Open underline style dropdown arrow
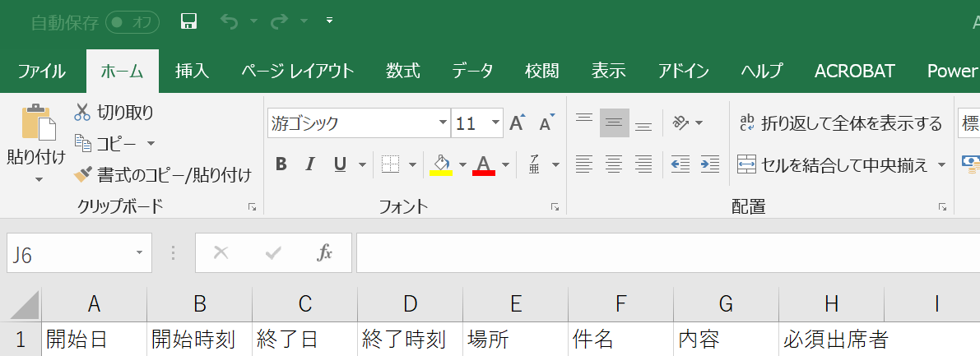This screenshot has height=356, width=980. coord(363,165)
